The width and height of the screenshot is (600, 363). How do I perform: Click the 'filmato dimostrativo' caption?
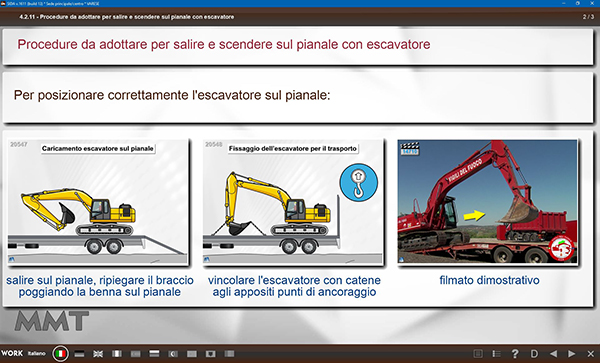point(489,280)
